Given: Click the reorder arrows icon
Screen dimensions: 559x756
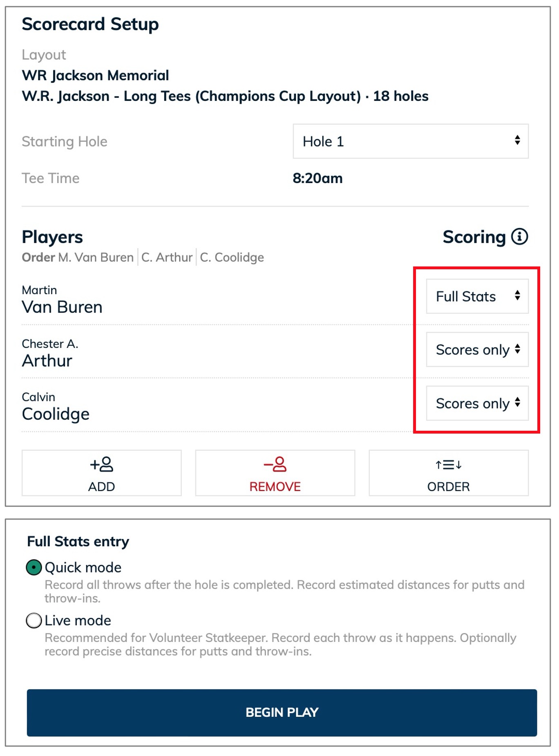Looking at the screenshot, I should click(448, 465).
